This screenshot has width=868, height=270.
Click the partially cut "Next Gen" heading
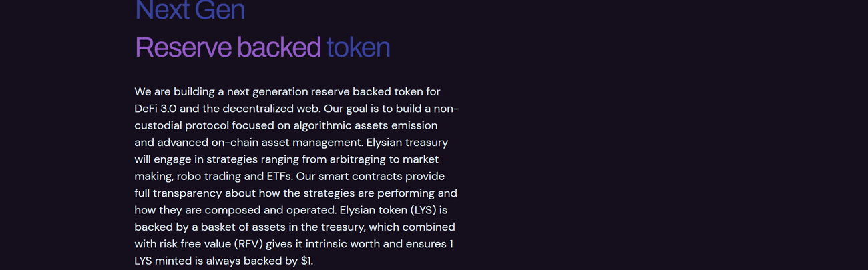[x=190, y=10]
